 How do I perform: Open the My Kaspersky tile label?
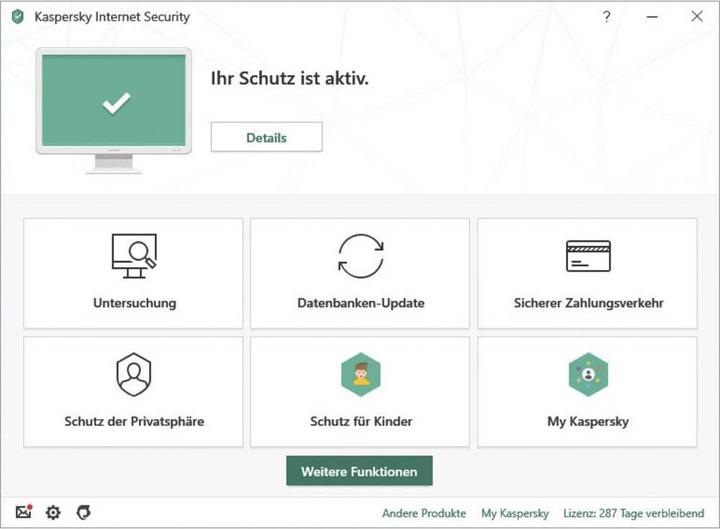tap(588, 422)
